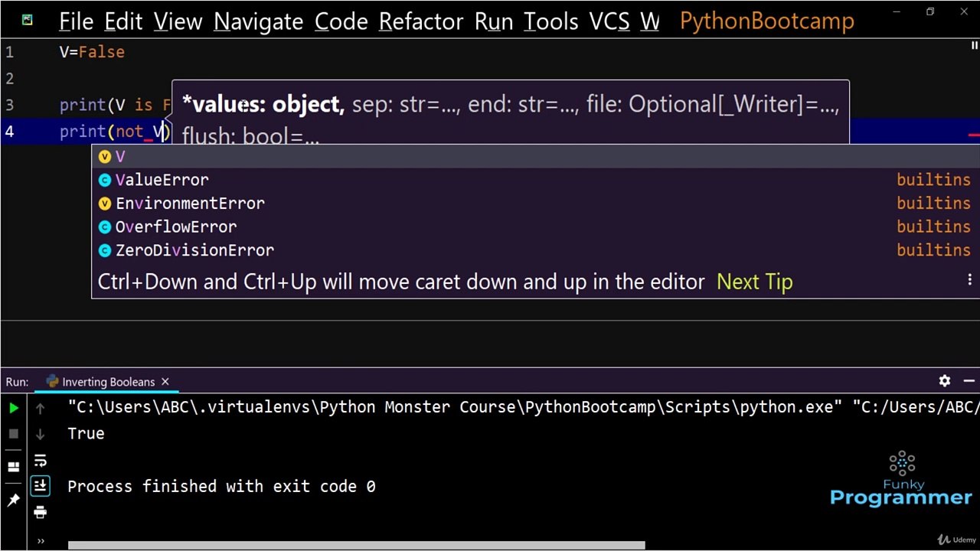The width and height of the screenshot is (980, 551).
Task: Open Run panel settings gear
Action: tap(945, 381)
